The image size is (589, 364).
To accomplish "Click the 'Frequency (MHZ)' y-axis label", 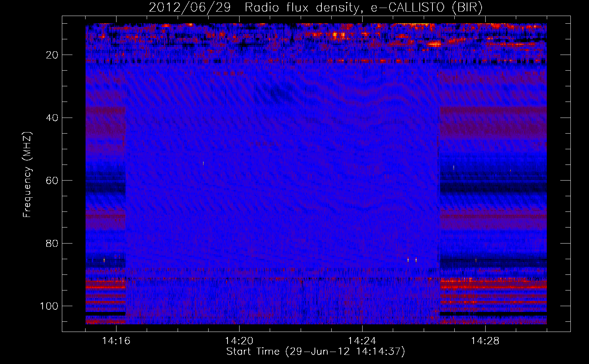I will (x=28, y=175).
